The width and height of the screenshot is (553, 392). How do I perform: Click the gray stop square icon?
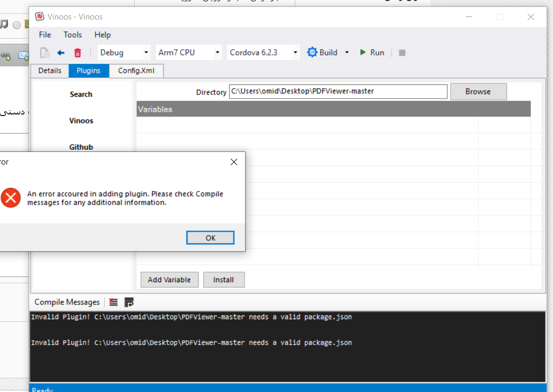(402, 52)
